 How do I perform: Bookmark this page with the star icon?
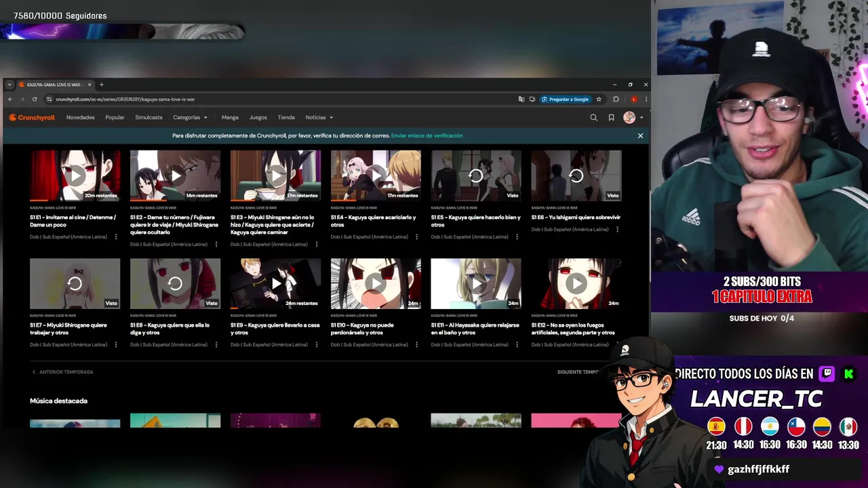click(x=599, y=99)
